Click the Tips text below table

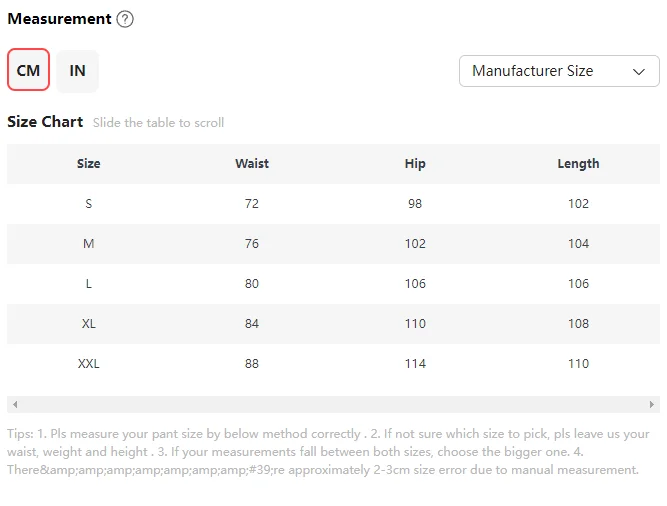(x=328, y=452)
